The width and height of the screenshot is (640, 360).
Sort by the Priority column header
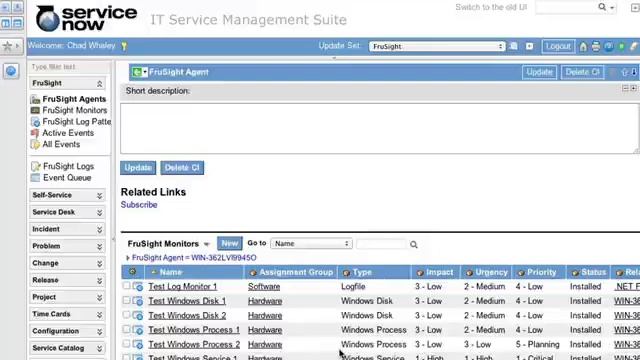pos(541,272)
